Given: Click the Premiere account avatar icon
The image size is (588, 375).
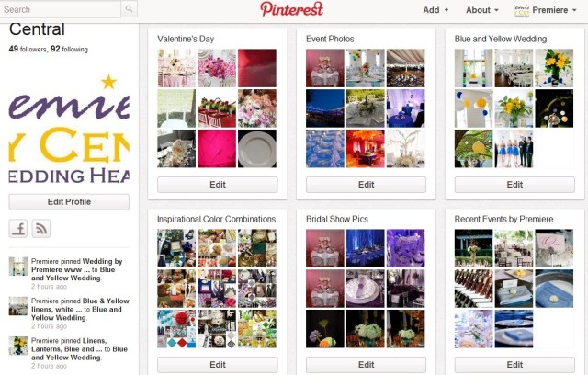Looking at the screenshot, I should pyautogui.click(x=522, y=10).
